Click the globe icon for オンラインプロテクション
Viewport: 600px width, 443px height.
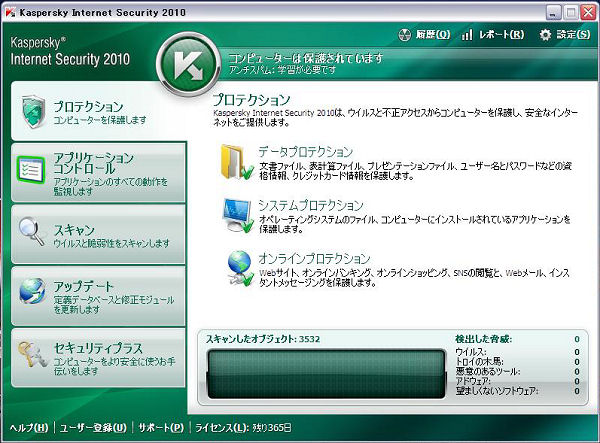click(240, 269)
